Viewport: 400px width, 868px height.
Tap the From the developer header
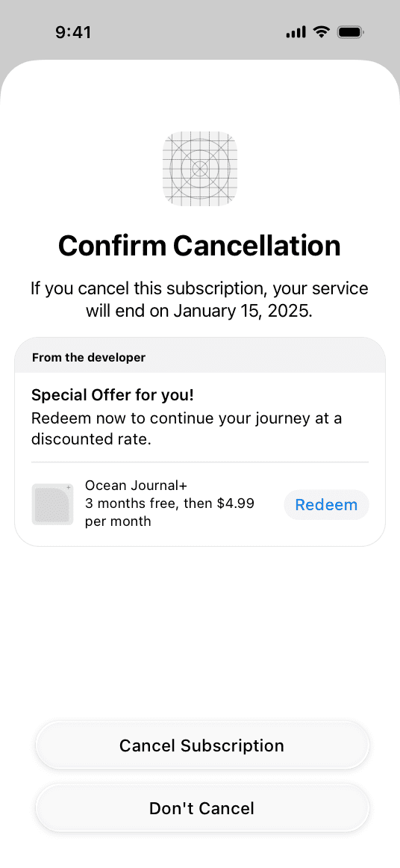click(x=89, y=358)
